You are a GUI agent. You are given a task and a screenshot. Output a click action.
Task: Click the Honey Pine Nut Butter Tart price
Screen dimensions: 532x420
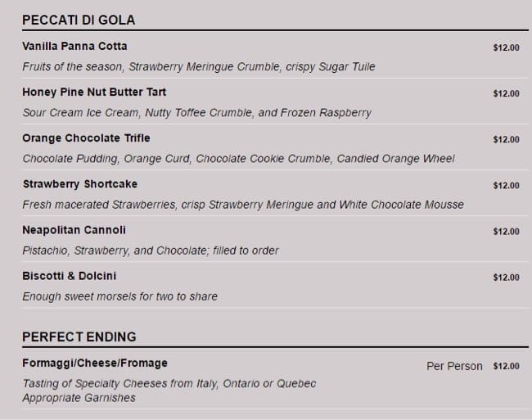(x=506, y=93)
